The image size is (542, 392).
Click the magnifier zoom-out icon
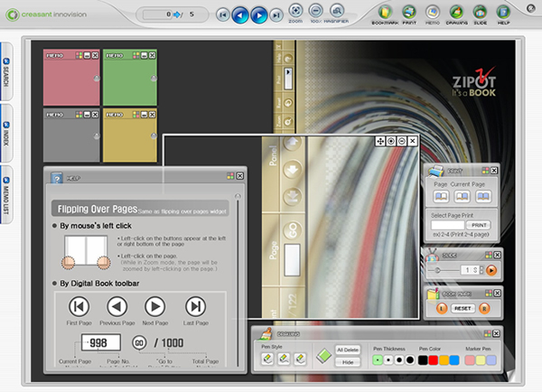(x=402, y=141)
